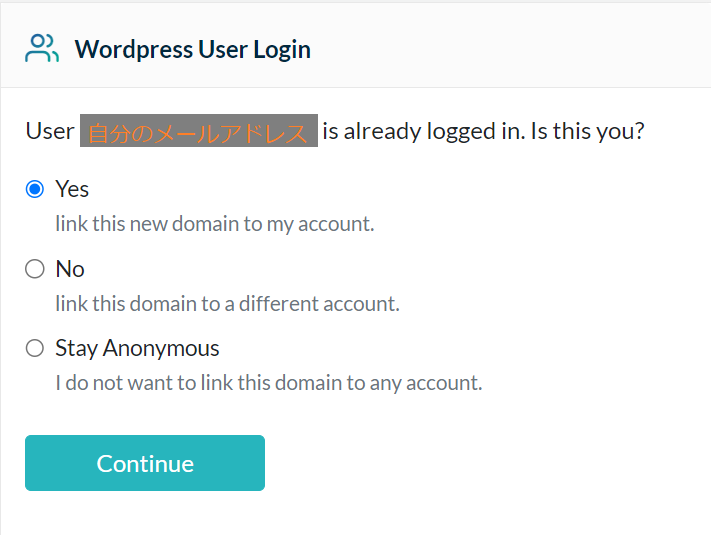Image resolution: width=711 pixels, height=535 pixels.
Task: Click the "Stay Anonymous" option label
Action: 137,349
